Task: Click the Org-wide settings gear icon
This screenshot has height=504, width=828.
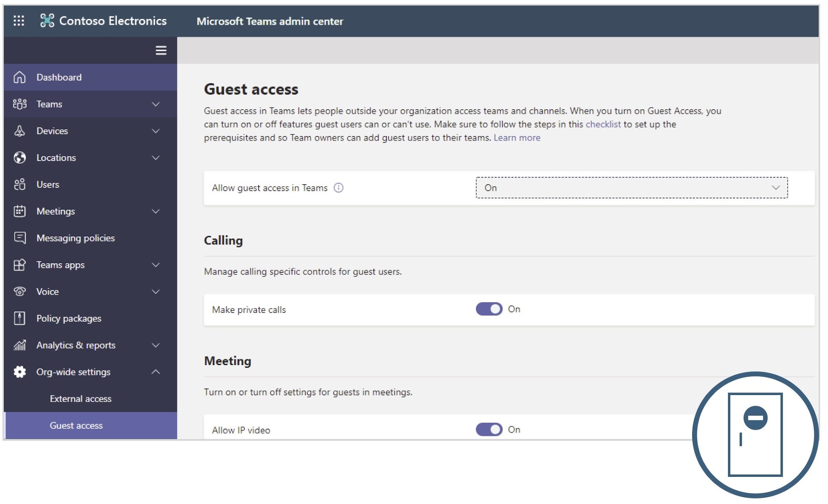Action: pyautogui.click(x=20, y=372)
